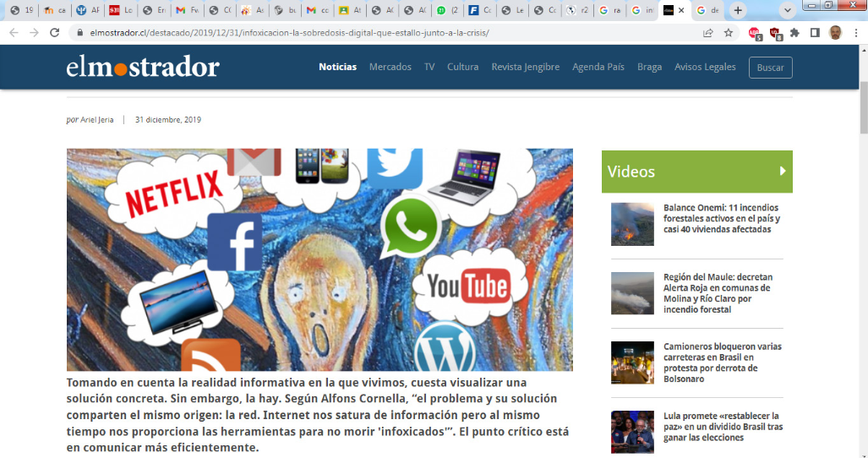Read 'Lula promete restablecer la paz' headline
This screenshot has width=868, height=458.
pyautogui.click(x=723, y=427)
